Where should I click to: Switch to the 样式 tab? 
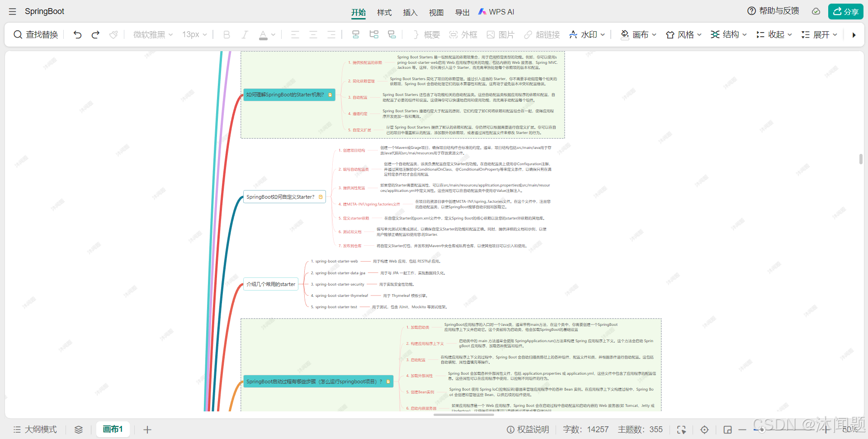384,12
